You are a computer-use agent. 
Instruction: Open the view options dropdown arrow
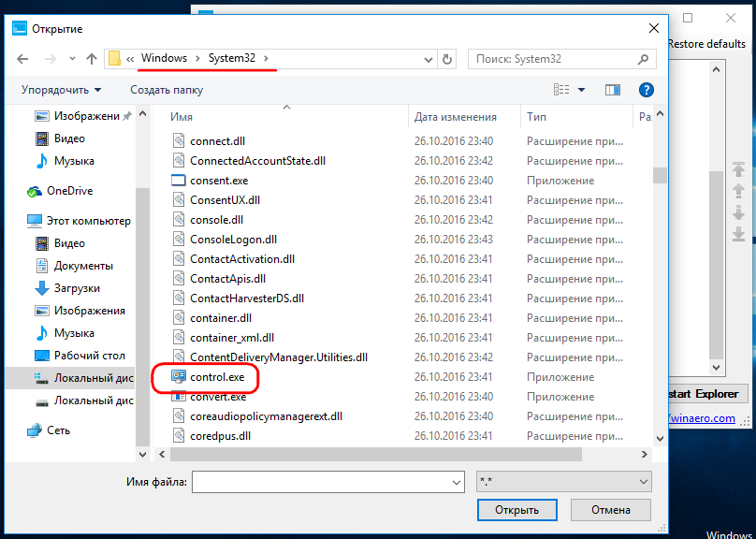point(581,90)
